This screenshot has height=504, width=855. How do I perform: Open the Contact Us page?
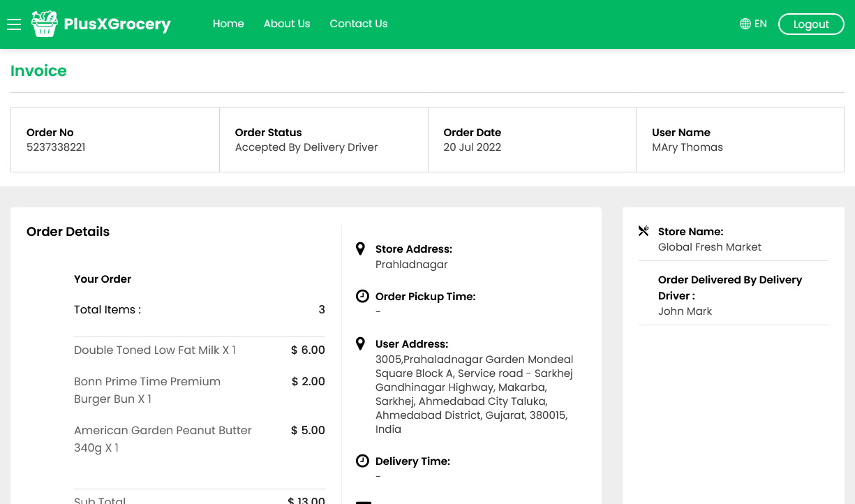(x=359, y=24)
